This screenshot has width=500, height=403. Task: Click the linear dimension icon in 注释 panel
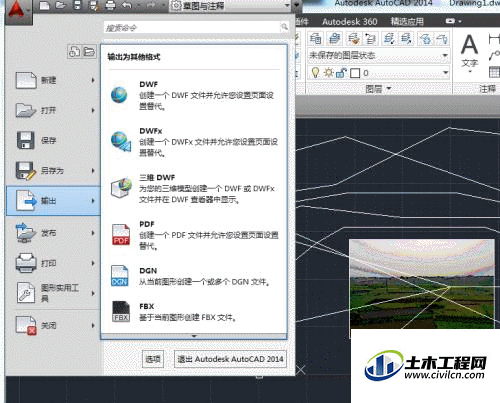coord(494,39)
